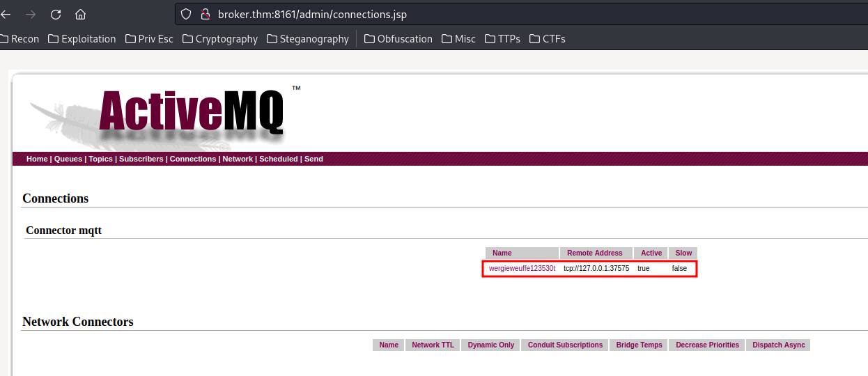Focus the address bar URL
Viewport: 868px width, 376px height.
click(312, 14)
